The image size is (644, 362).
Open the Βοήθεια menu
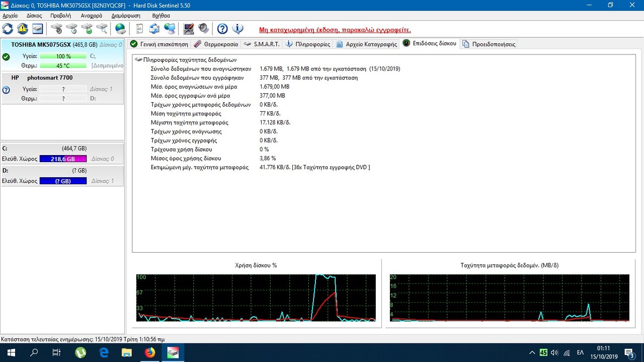161,16
